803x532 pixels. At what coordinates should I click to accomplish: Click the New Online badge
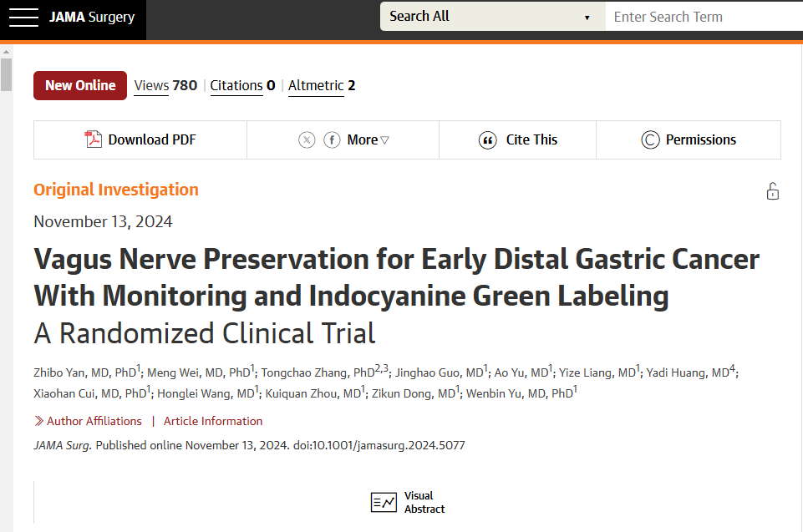[80, 85]
